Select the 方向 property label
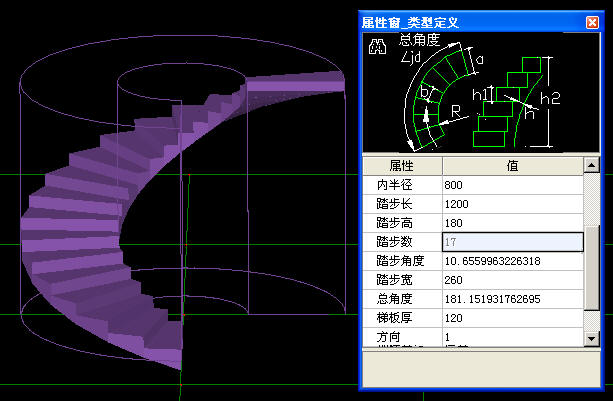 [x=389, y=337]
